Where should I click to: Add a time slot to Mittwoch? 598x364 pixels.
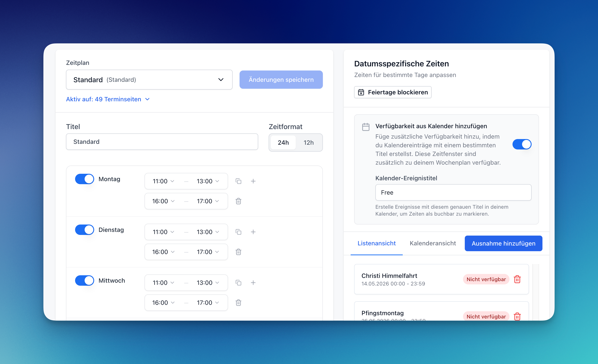coord(253,282)
